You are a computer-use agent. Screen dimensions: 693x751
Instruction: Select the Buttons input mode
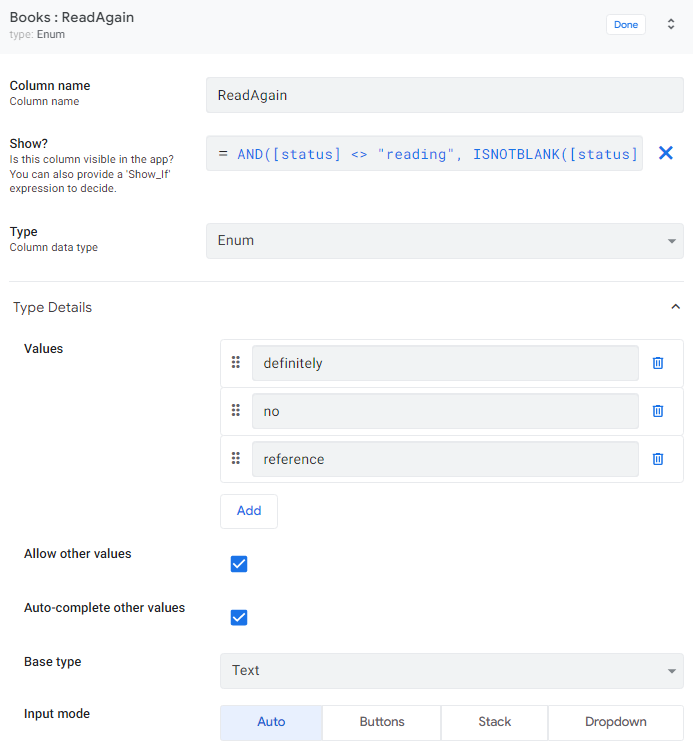[382, 722]
